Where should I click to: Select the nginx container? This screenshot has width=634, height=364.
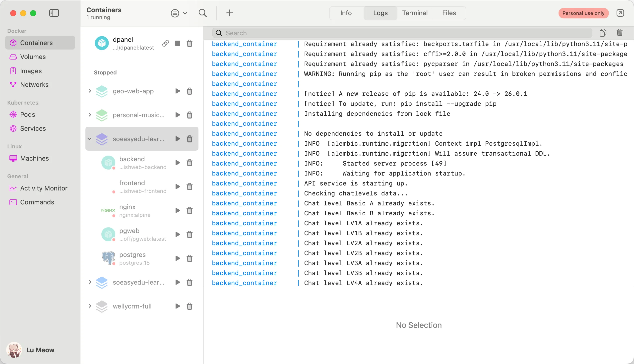click(142, 210)
